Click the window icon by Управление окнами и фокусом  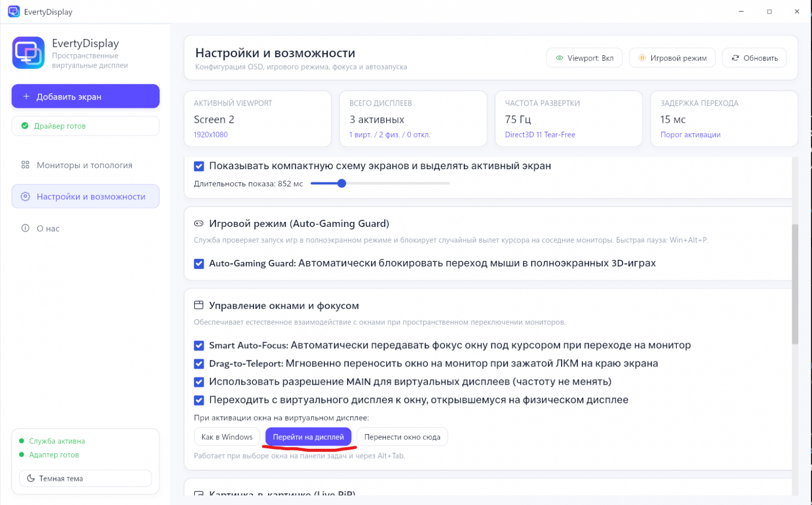[199, 305]
